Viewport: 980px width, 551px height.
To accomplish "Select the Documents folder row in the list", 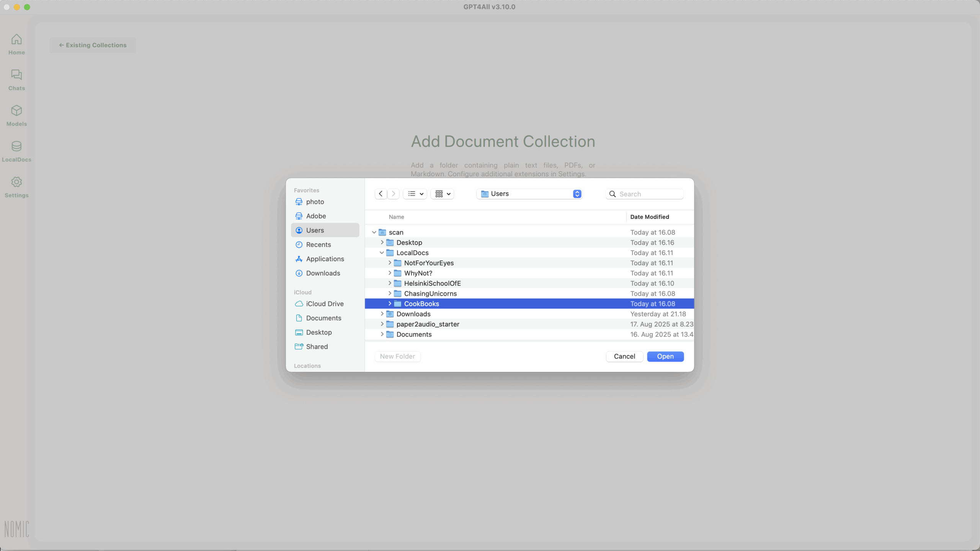I will pyautogui.click(x=529, y=334).
